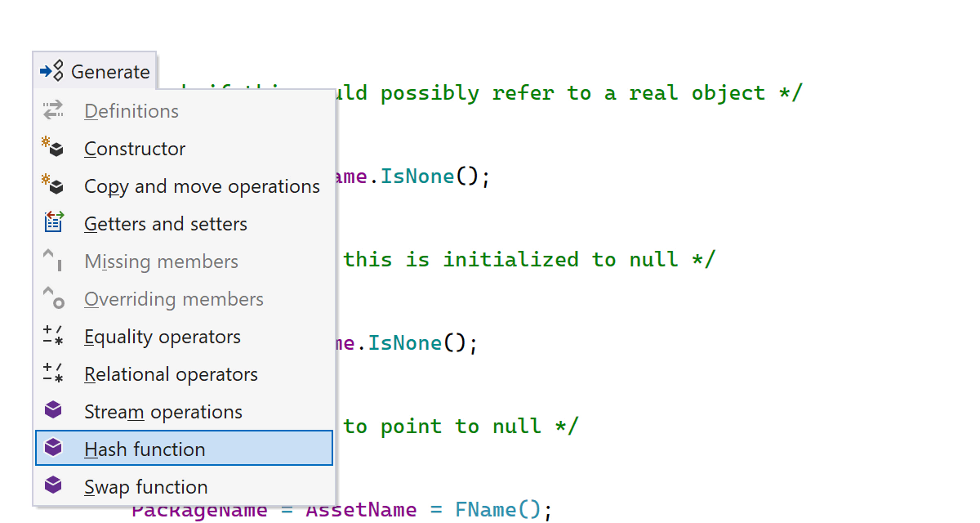Select Equality operators in the menu
980x523 pixels.
coord(163,337)
